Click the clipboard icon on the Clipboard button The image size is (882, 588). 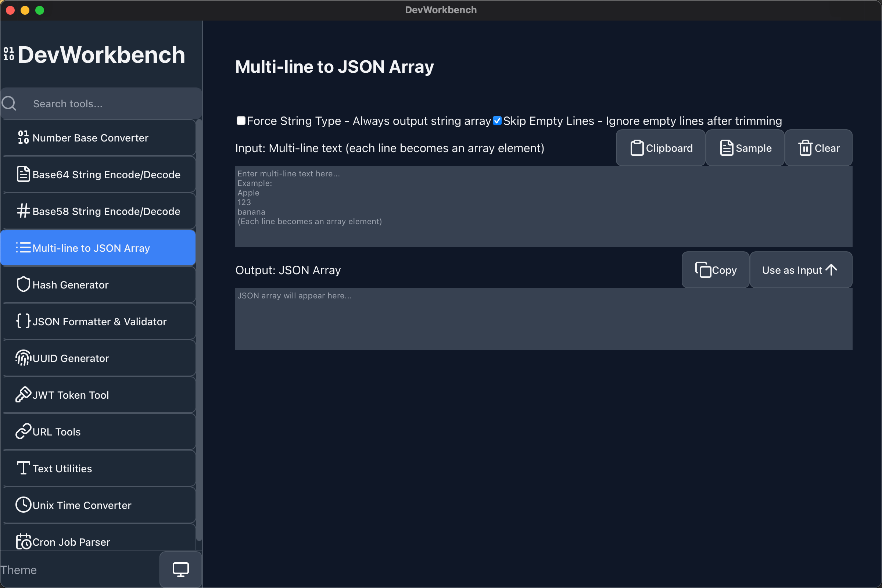click(637, 148)
